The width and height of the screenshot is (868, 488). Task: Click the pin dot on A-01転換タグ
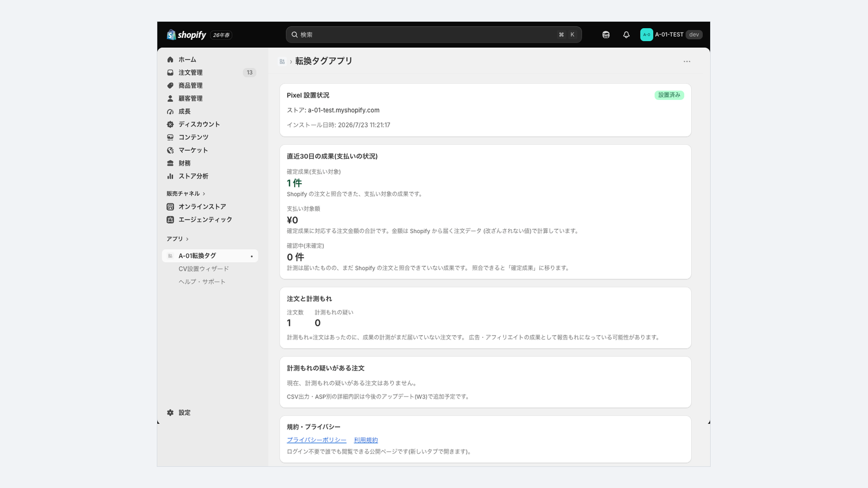click(252, 256)
